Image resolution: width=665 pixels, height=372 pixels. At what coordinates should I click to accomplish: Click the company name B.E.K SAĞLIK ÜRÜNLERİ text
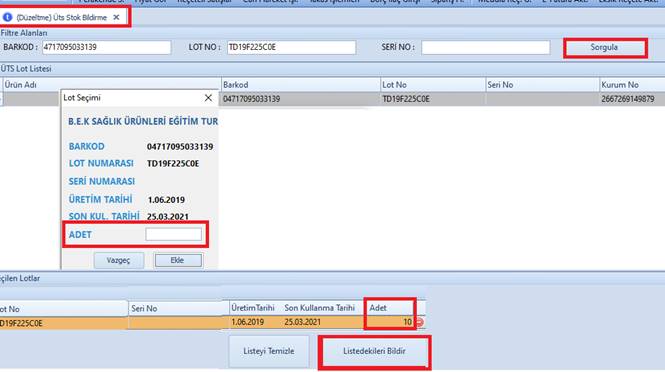(143, 121)
